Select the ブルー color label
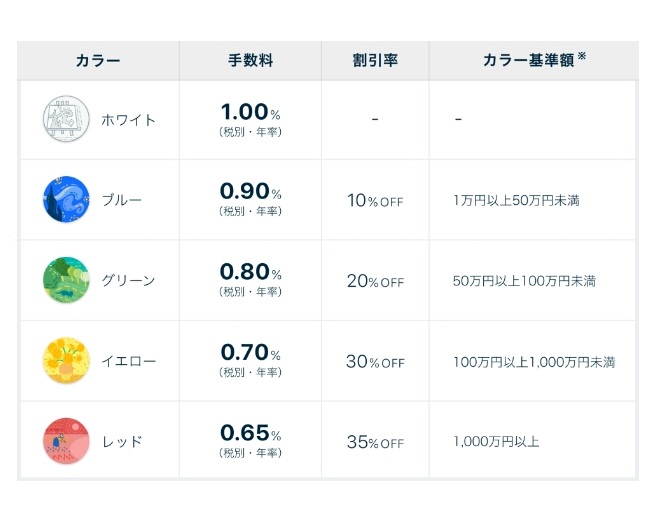The height and width of the screenshot is (516, 662). click(x=122, y=200)
